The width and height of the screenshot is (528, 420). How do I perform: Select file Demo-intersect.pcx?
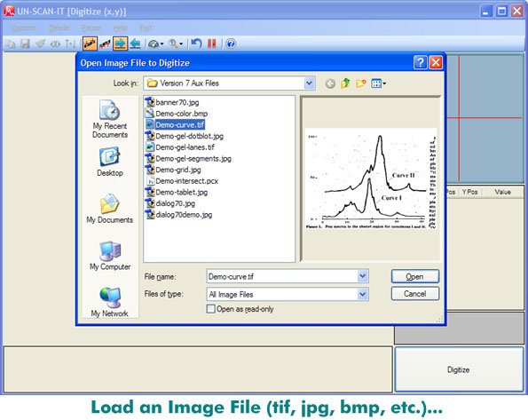point(182,181)
